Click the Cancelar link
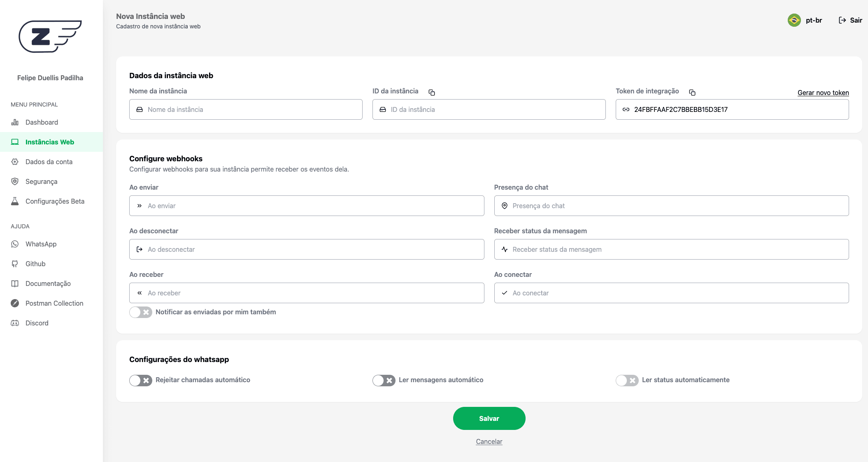Image resolution: width=868 pixels, height=462 pixels. [489, 441]
